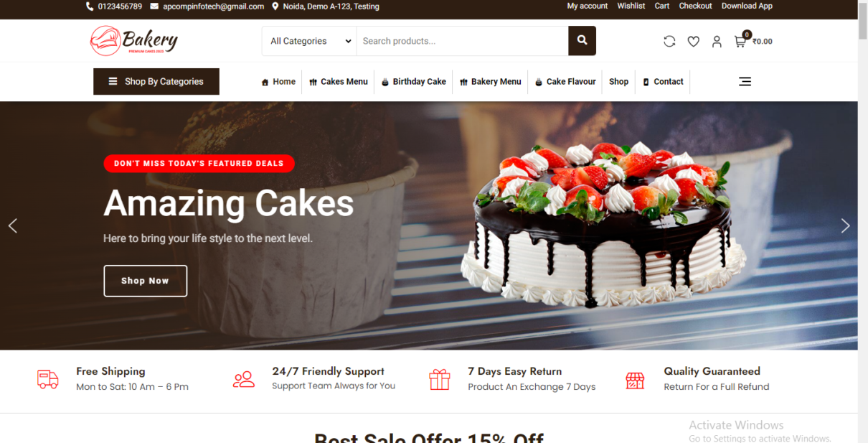Open Cake Flavour menu item

[565, 82]
